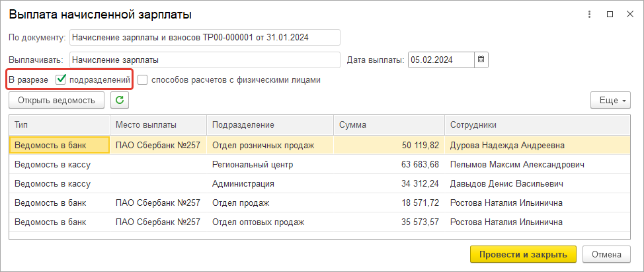
Task: Close the Выплата начисленной зарплаты dialog
Action: click(630, 15)
